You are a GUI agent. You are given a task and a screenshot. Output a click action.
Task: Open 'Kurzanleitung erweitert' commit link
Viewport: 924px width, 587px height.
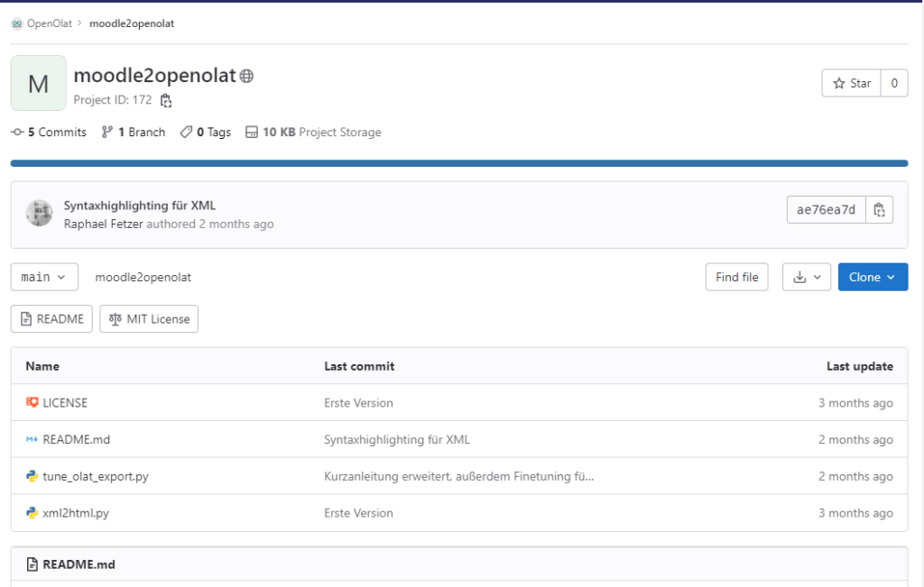[x=458, y=476]
